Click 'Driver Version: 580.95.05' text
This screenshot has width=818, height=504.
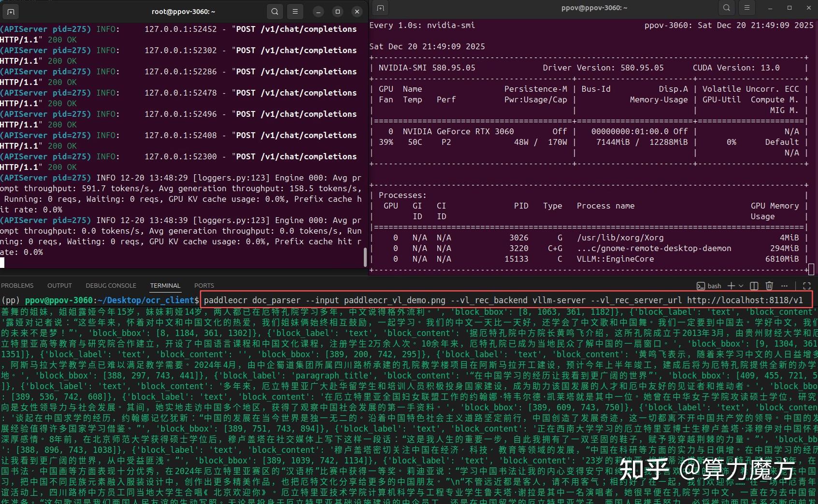603,68
